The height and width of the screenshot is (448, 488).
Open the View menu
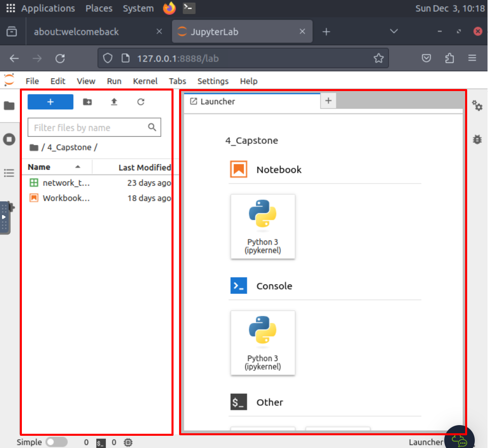click(x=86, y=81)
